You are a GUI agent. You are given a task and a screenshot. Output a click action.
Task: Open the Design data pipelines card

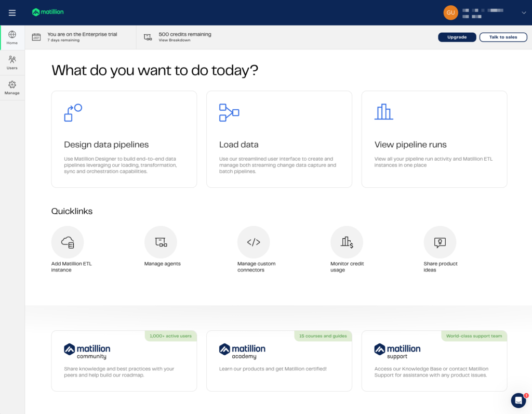(124, 139)
